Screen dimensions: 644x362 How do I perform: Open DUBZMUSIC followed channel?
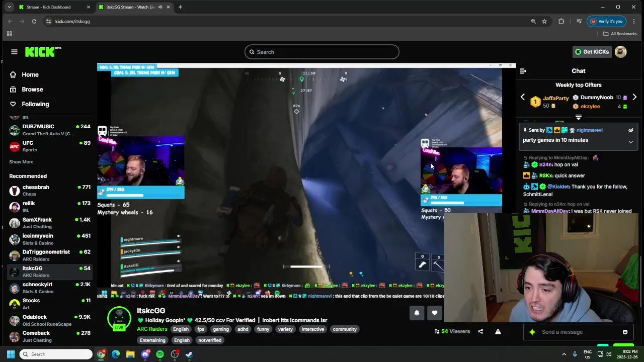[49, 130]
